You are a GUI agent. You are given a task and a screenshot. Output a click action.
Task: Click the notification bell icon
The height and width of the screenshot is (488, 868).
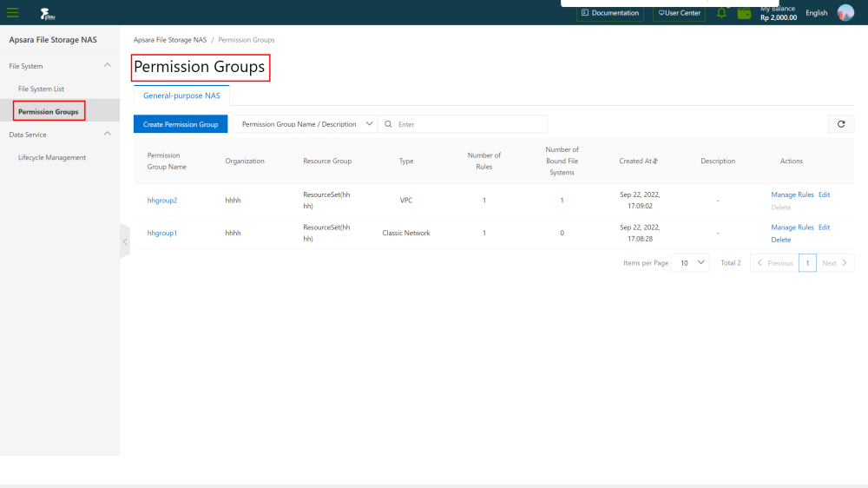721,13
